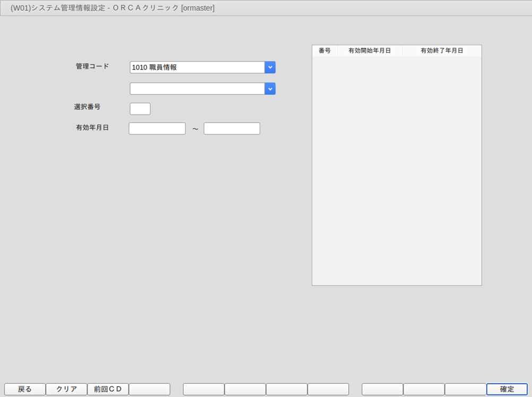
Task: Open the empty dropdown arrow below 管理コード
Action: coord(270,89)
